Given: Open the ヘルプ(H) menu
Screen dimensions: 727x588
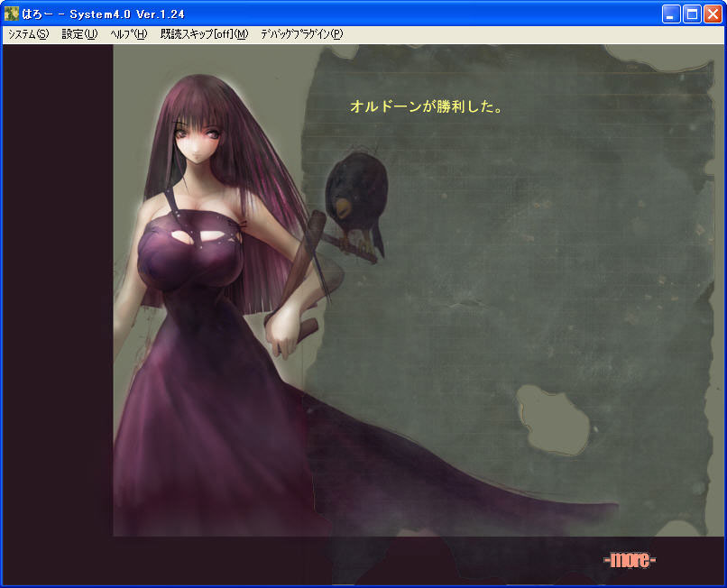Looking at the screenshot, I should 128,34.
